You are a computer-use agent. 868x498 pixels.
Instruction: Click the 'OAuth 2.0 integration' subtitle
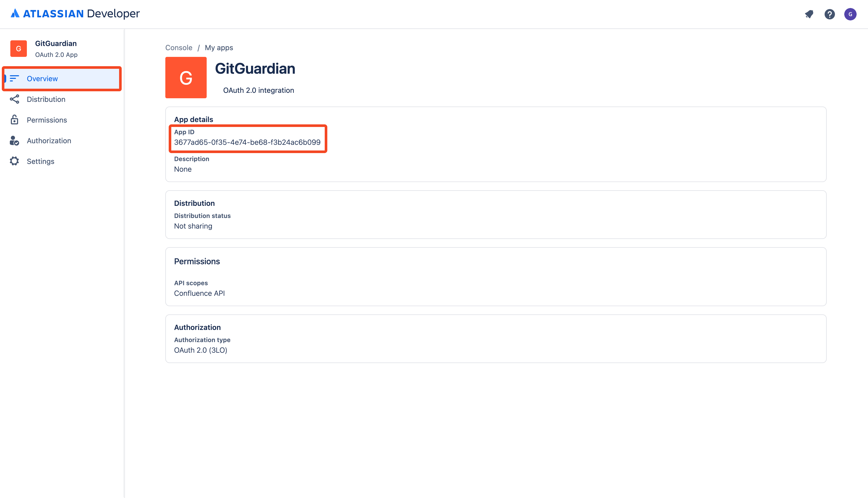coord(258,90)
